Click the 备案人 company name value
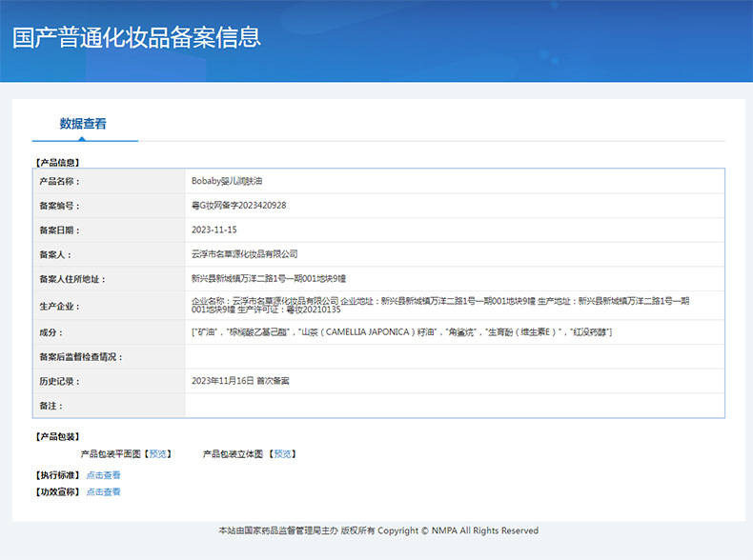 [244, 255]
